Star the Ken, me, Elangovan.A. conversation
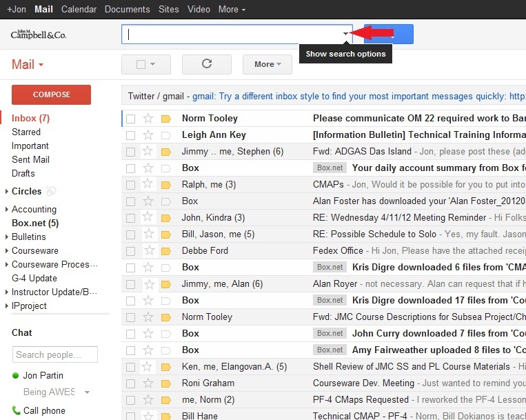Viewport: 526px width, 420px height. coord(148,367)
